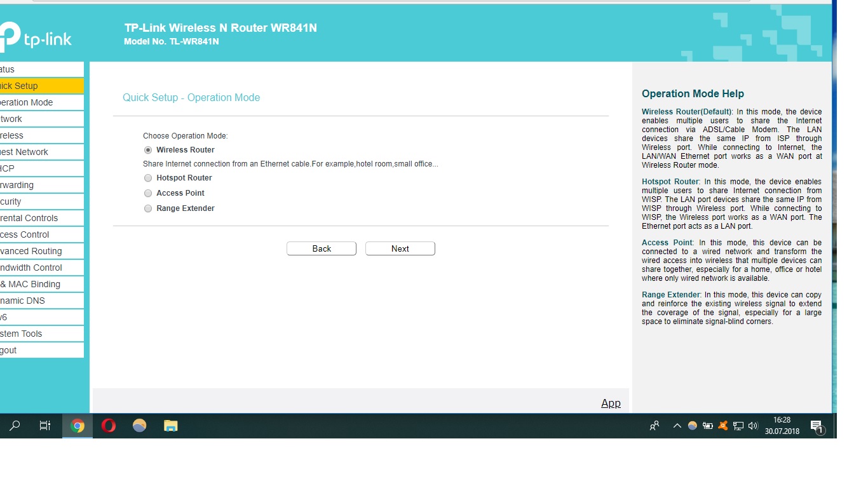This screenshot has width=868, height=488.
Task: Click the 'Share Internet connection from an Ethernet cable' description
Action: click(x=290, y=164)
